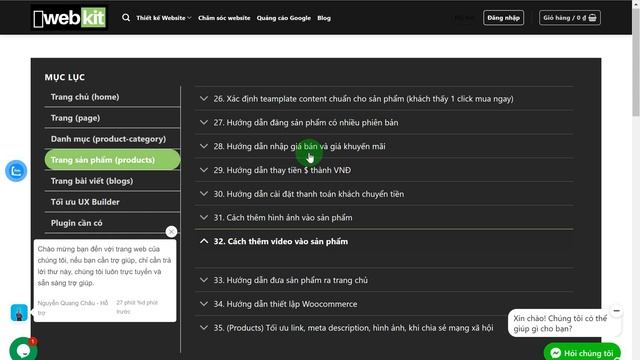This screenshot has width=640, height=360.
Task: Click the blue floating chat widget icon
Action: click(16, 171)
